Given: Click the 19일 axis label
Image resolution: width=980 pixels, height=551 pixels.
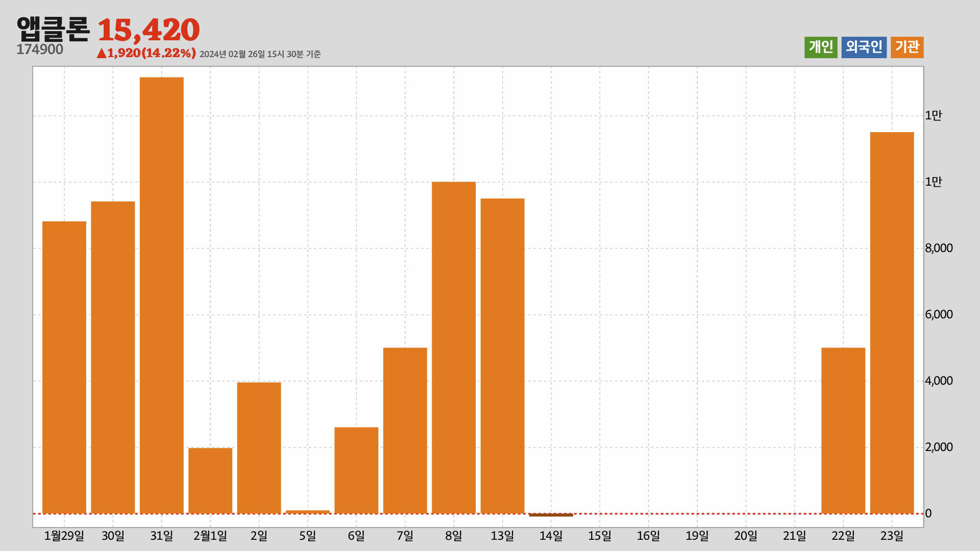Looking at the screenshot, I should [x=697, y=536].
